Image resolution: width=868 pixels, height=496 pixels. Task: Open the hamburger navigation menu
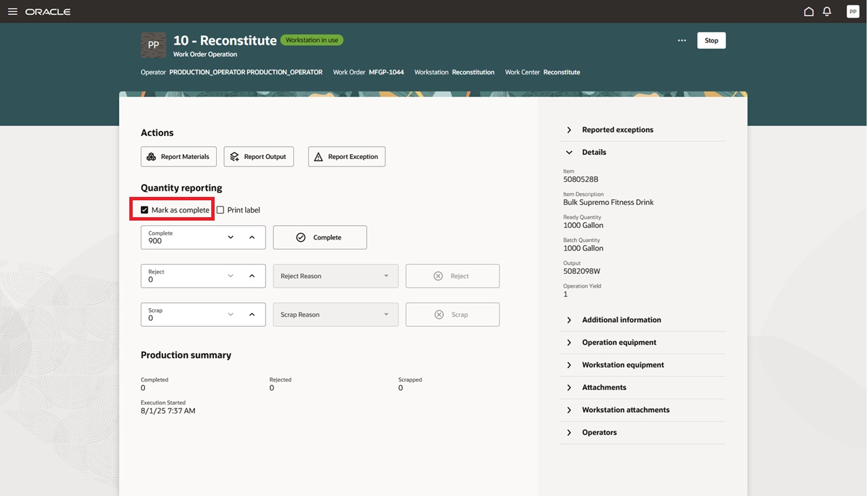(x=12, y=11)
